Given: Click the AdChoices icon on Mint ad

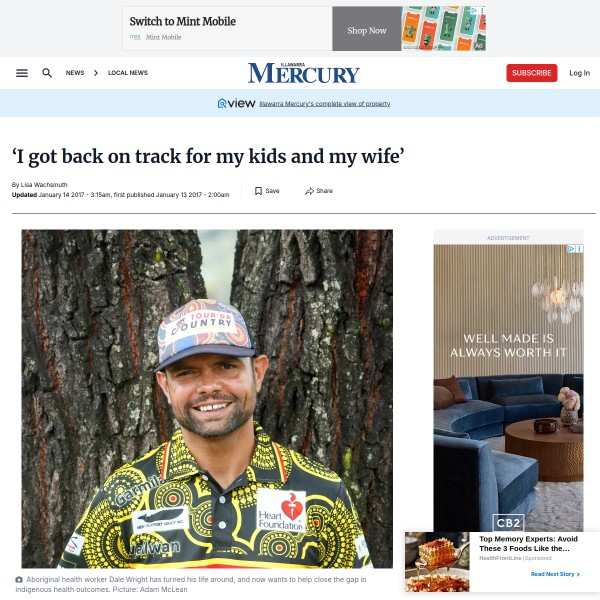Looking at the screenshot, I should click(x=474, y=10).
